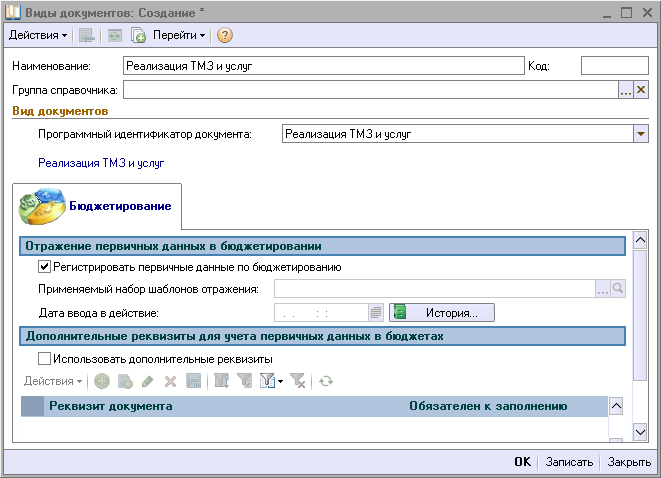661x478 pixels.
Task: Open the top Действия menu
Action: (38, 35)
